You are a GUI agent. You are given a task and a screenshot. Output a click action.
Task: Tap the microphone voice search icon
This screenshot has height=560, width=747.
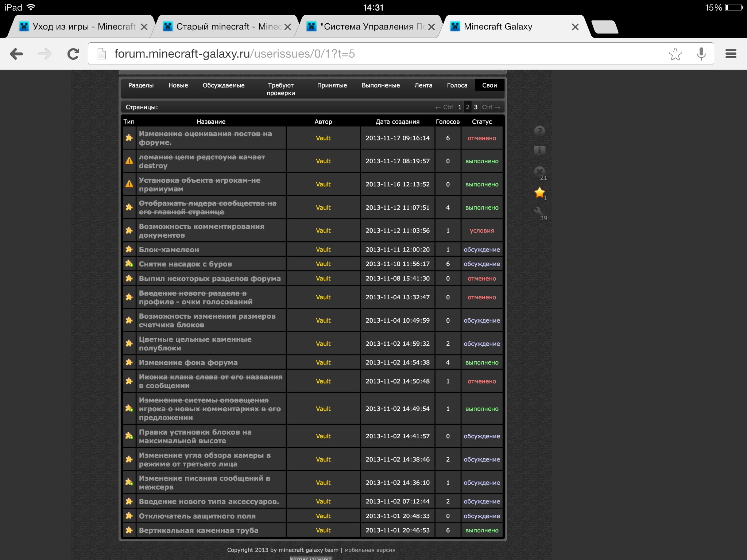[x=701, y=54]
